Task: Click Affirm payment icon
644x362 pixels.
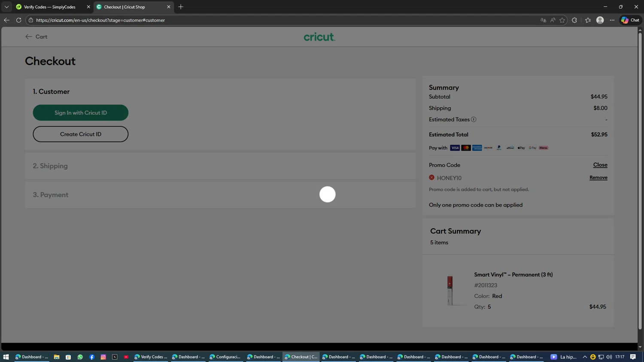Action: coord(510,148)
